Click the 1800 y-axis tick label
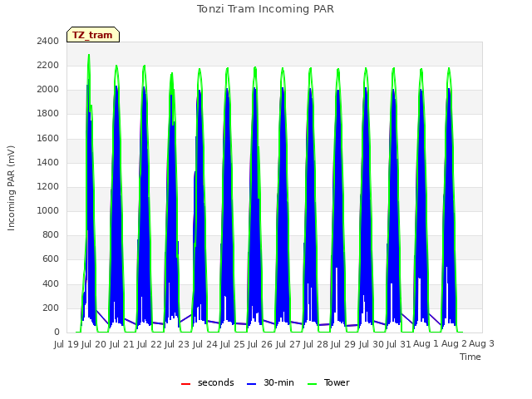 point(48,114)
